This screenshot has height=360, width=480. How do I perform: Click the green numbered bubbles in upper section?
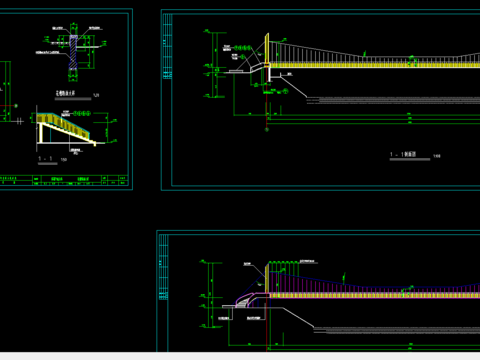pyautogui.click(x=242, y=48)
